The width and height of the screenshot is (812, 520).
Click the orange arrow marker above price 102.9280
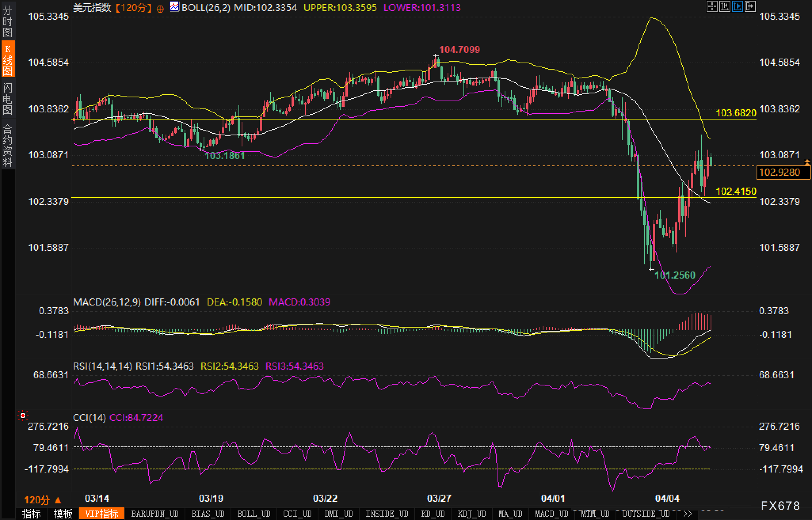click(807, 162)
